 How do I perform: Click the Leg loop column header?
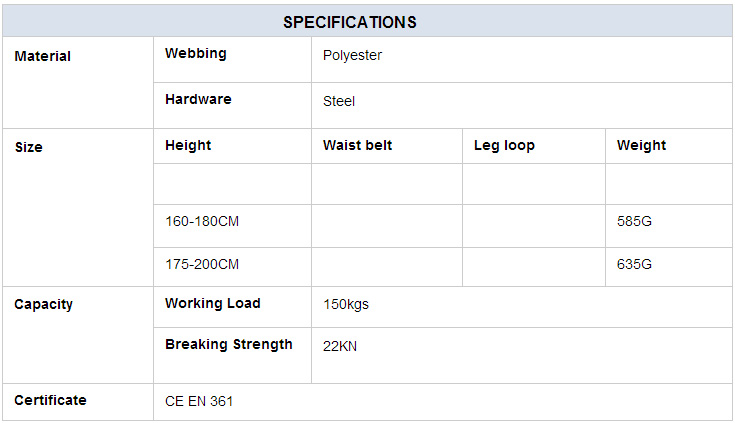(x=504, y=145)
